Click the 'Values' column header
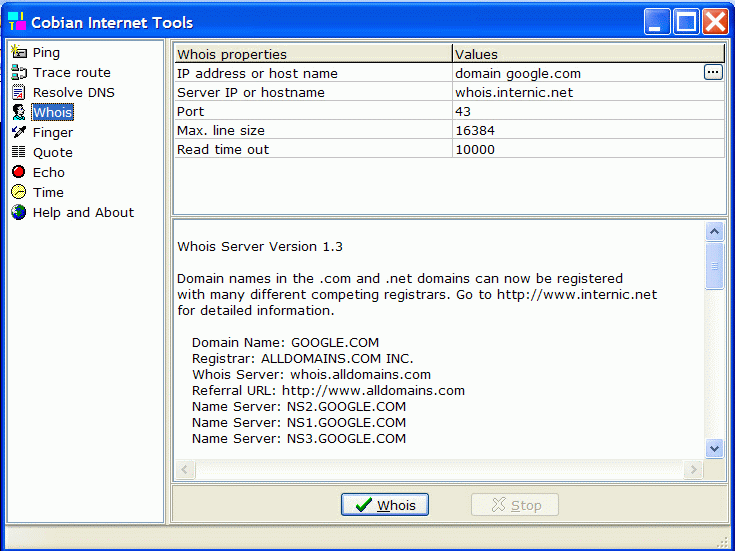 tap(589, 53)
